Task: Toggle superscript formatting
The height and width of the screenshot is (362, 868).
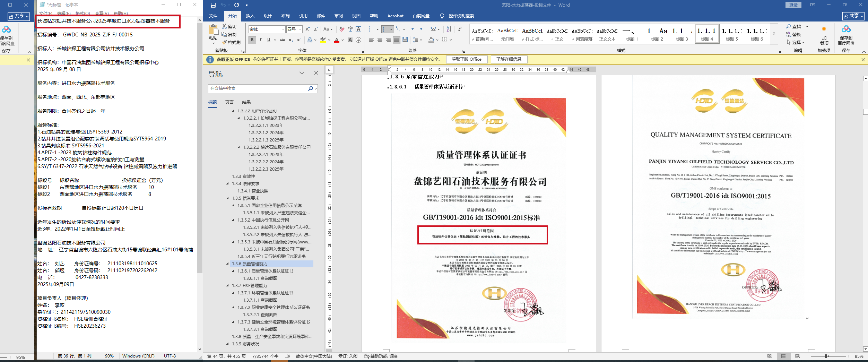Action: pyautogui.click(x=299, y=40)
